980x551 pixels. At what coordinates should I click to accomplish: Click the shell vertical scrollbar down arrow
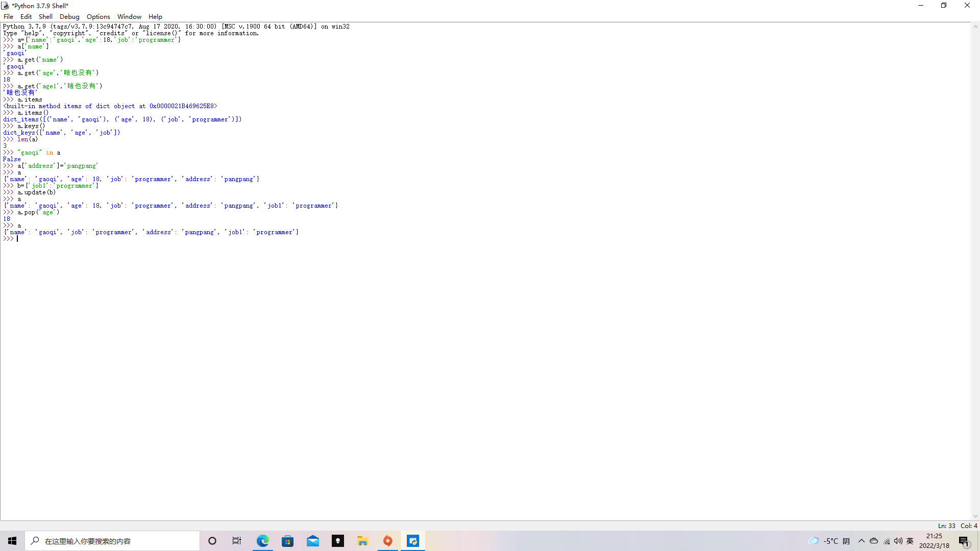(x=975, y=516)
